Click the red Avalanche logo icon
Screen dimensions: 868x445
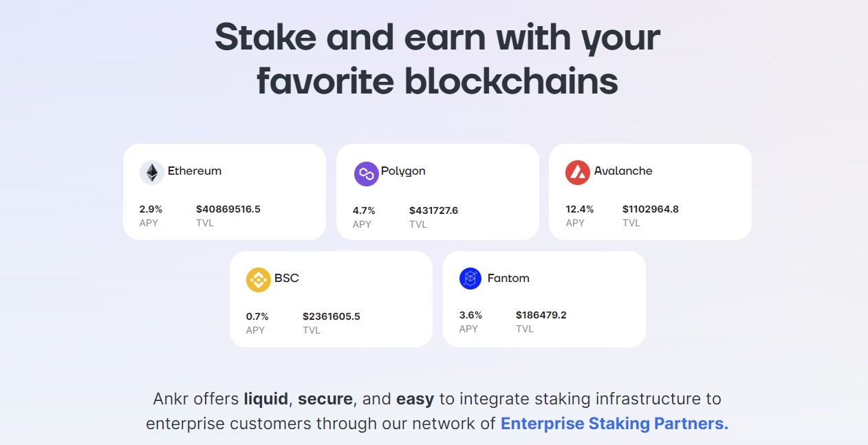[578, 173]
